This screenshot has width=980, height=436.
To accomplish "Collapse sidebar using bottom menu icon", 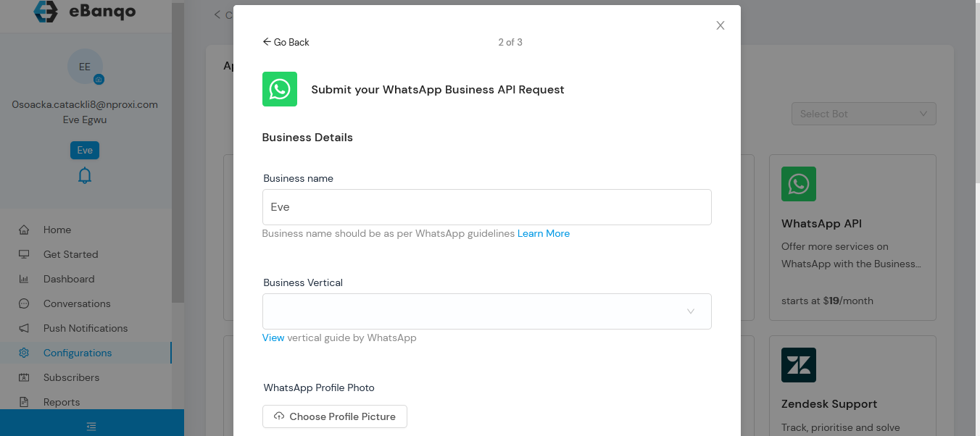I will point(91,426).
